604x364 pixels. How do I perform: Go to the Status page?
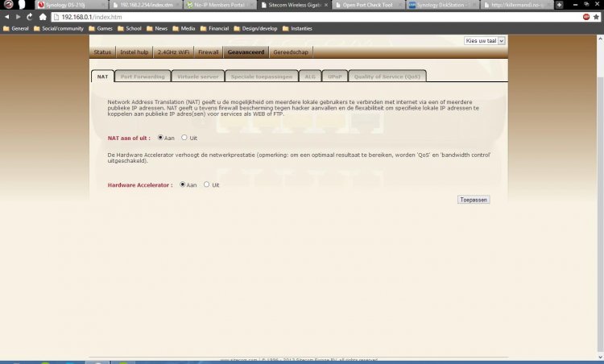coord(102,52)
